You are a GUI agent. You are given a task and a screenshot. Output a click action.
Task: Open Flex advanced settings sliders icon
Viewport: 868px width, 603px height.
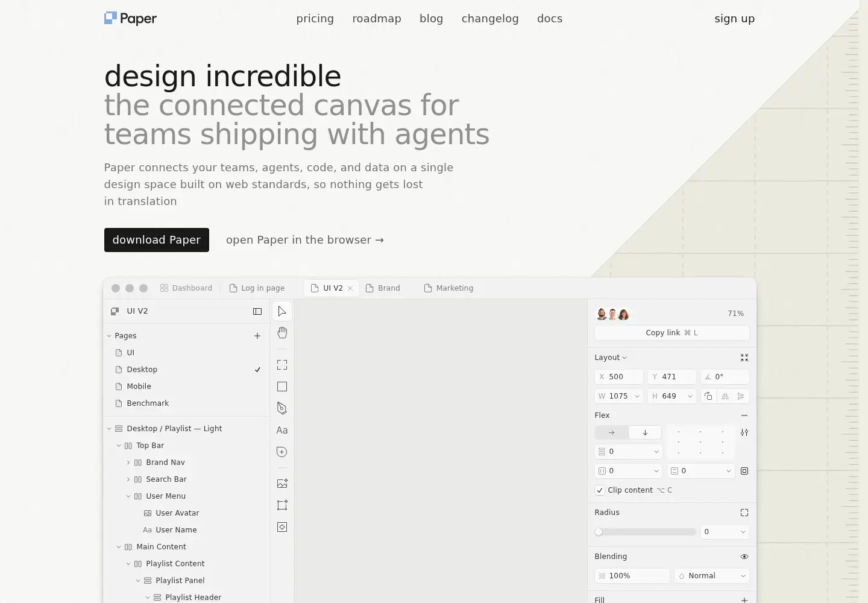coord(744,432)
